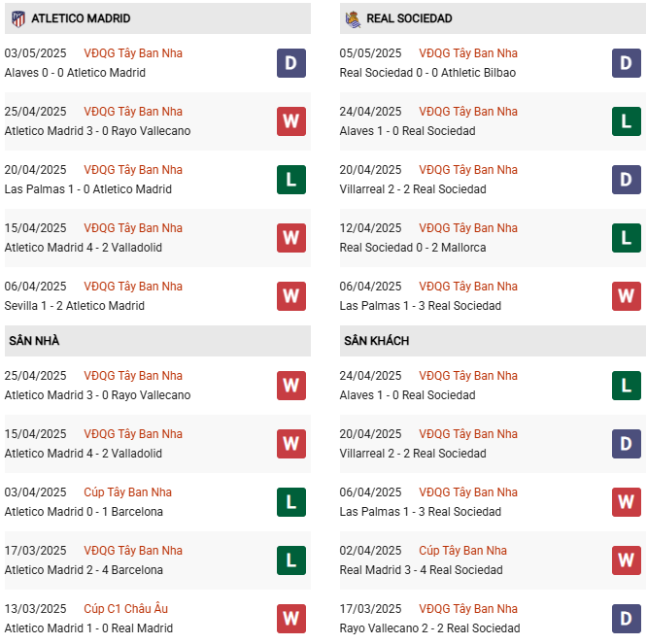Click the ATLETICO MADRID team header title

click(81, 18)
